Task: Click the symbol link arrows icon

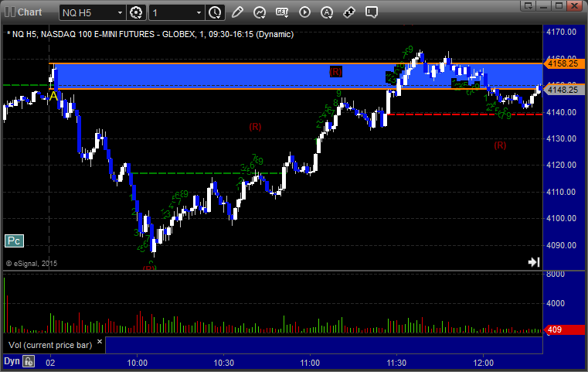Action: 349,12
